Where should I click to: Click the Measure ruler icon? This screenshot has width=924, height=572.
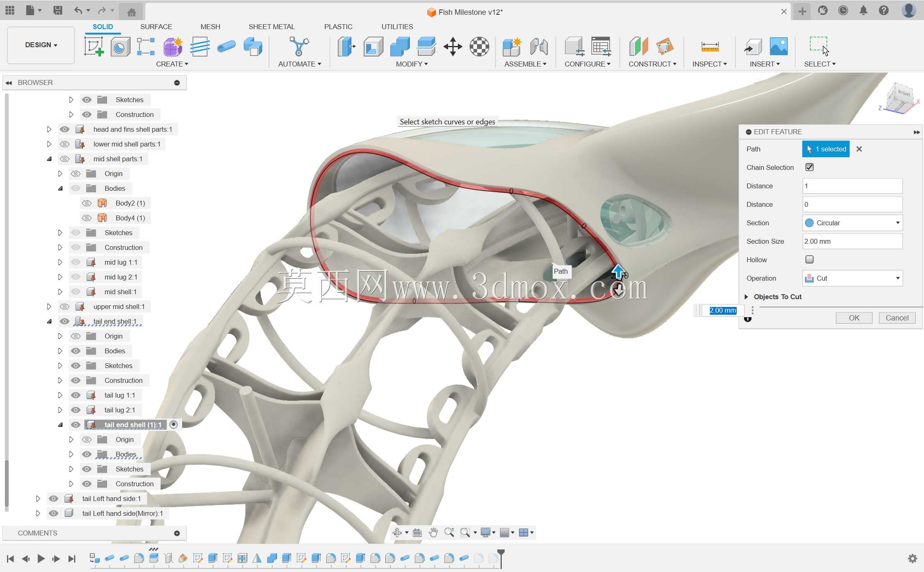pyautogui.click(x=710, y=46)
